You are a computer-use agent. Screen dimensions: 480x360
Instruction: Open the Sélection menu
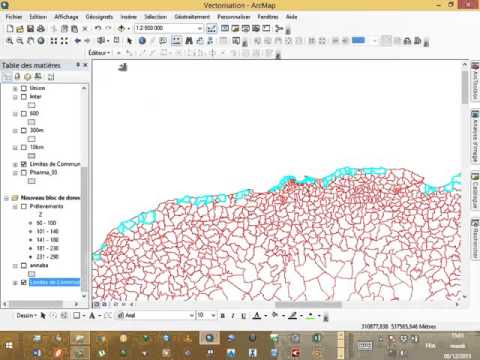pos(155,17)
